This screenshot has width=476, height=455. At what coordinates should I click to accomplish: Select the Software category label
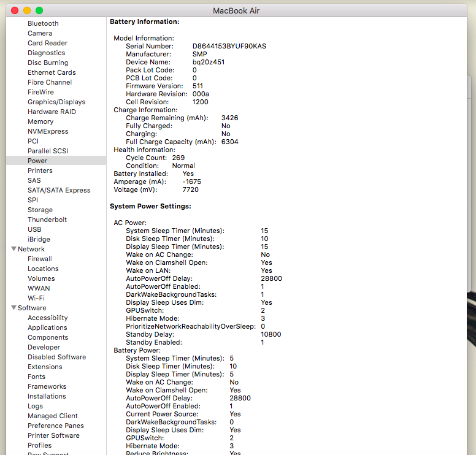[32, 308]
